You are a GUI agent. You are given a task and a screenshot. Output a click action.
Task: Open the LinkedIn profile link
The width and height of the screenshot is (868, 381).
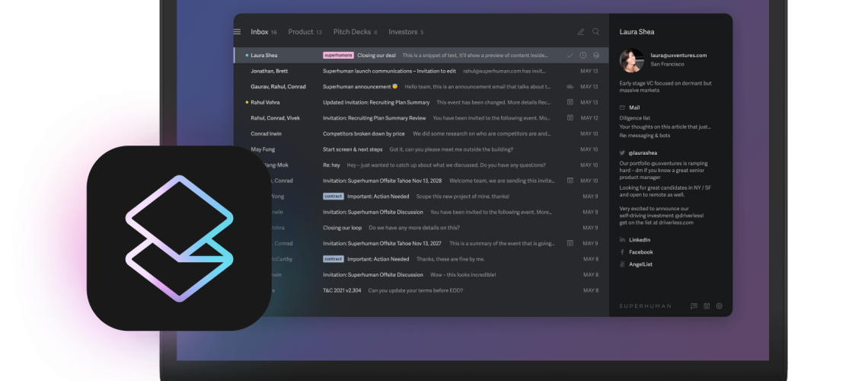click(x=640, y=240)
